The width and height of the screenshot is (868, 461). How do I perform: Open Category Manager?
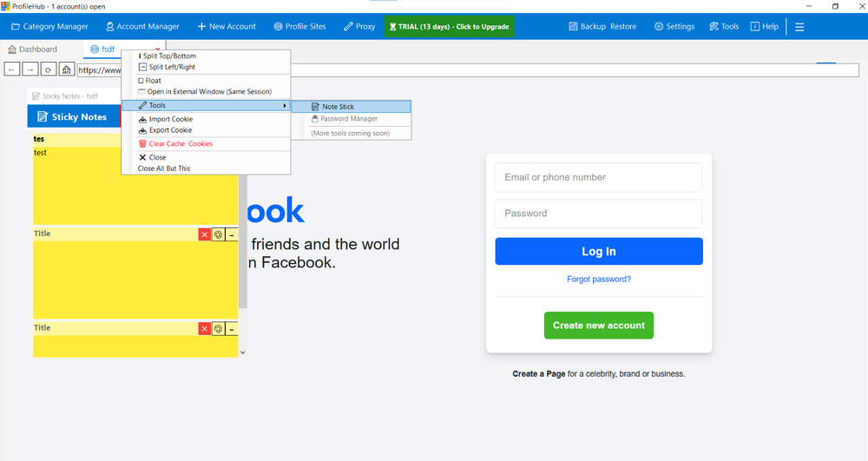[49, 27]
